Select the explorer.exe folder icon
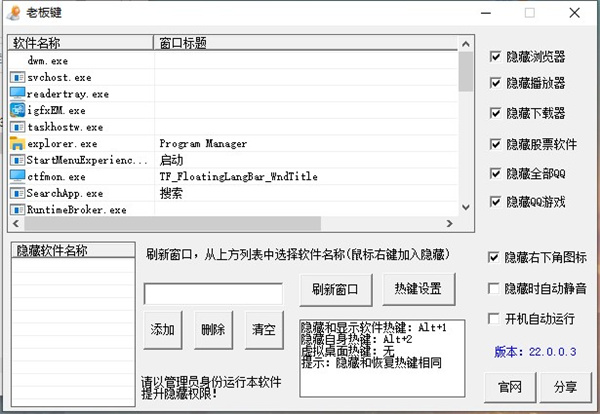 [x=17, y=143]
